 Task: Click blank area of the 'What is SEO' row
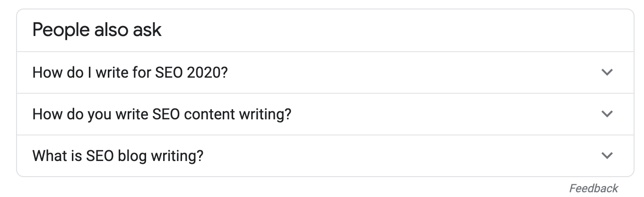click(402, 155)
